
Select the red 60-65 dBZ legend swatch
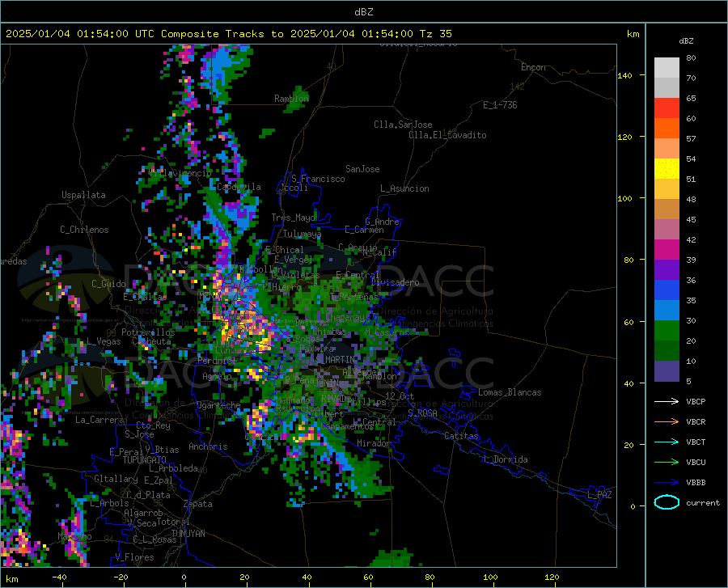(667, 108)
